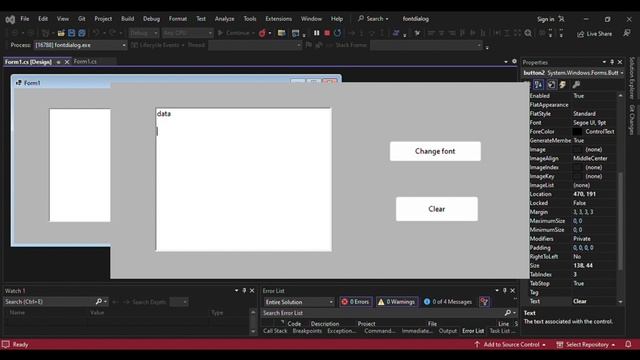Click the ForeColor black color swatch
This screenshot has width=640, height=360.
pyautogui.click(x=577, y=131)
